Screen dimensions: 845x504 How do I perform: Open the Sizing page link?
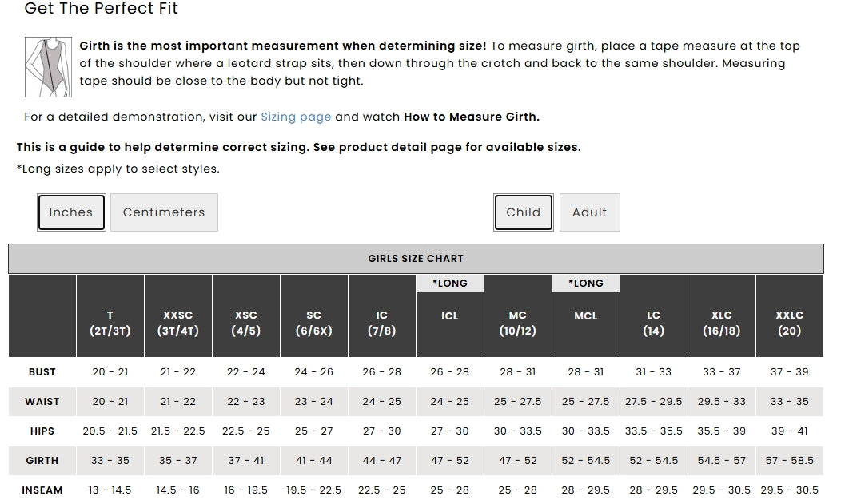click(296, 117)
